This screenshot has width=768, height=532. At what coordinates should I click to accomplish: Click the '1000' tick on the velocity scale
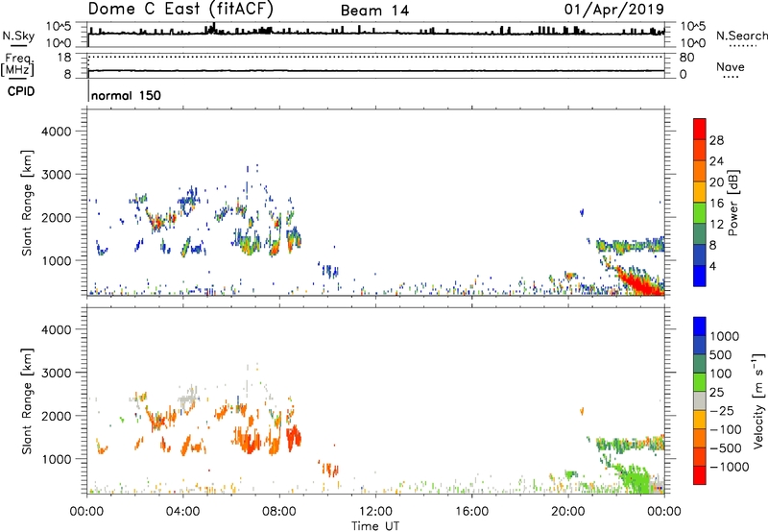725,336
